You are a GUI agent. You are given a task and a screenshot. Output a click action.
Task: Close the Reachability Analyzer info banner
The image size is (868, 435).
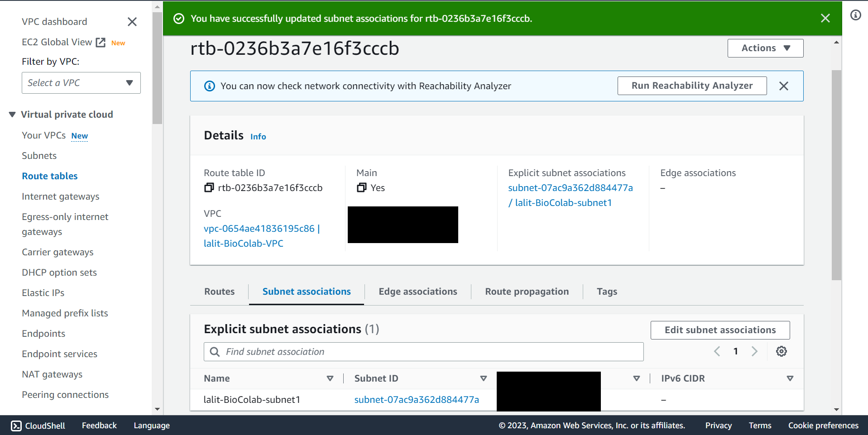pos(784,86)
